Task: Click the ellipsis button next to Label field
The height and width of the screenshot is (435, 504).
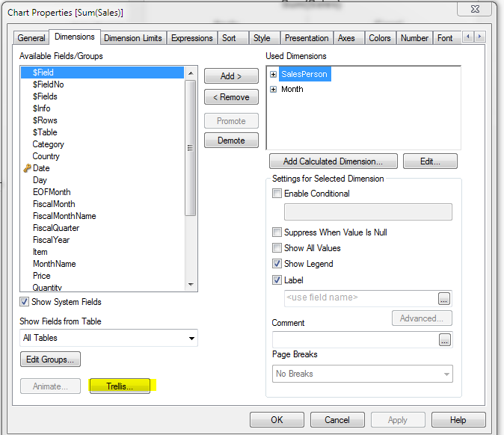Action: [444, 298]
